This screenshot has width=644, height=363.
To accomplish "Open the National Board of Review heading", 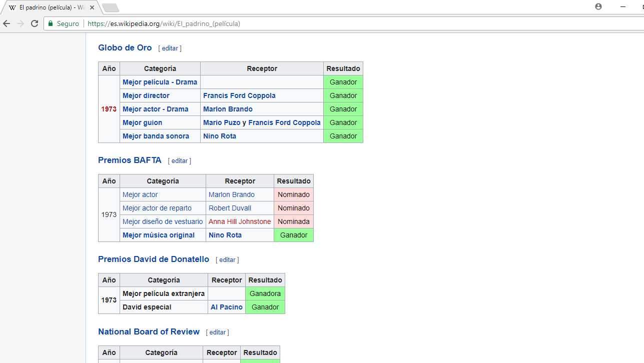I will (149, 332).
